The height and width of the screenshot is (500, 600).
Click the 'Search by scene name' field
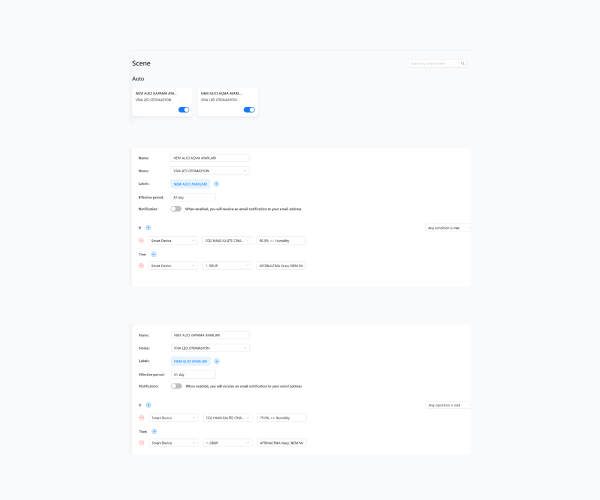click(x=434, y=64)
